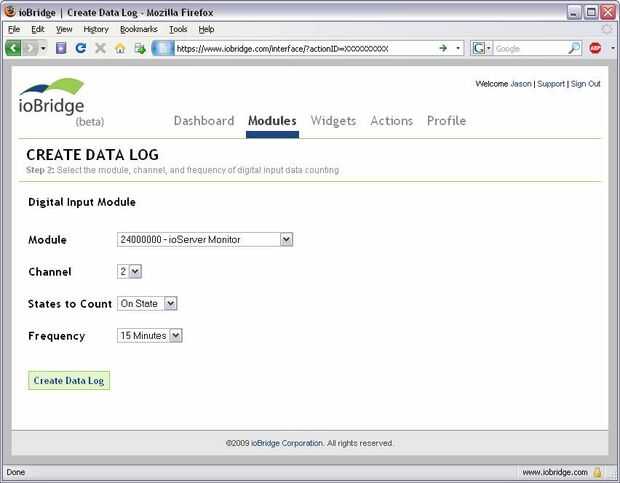Open the History menu
The height and width of the screenshot is (483, 620).
[96, 29]
